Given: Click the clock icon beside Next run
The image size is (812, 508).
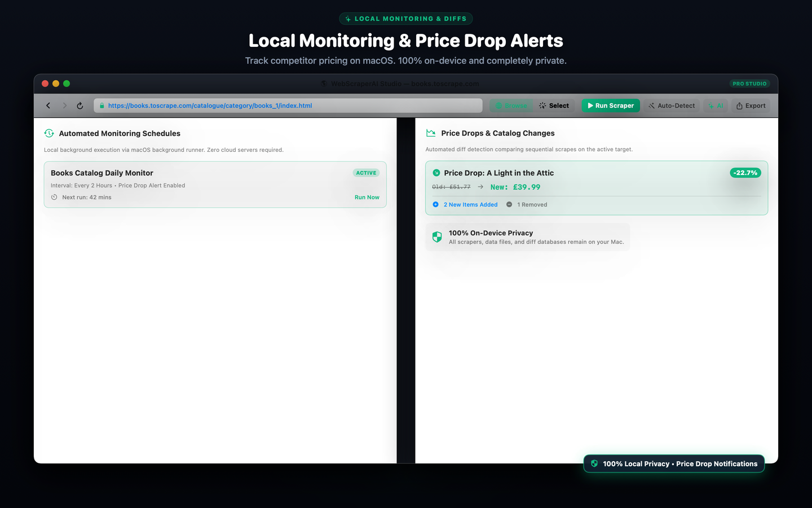Looking at the screenshot, I should tap(54, 198).
